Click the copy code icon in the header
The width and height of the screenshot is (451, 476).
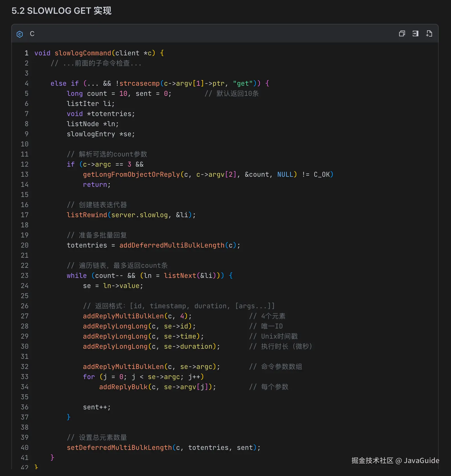[x=402, y=34]
